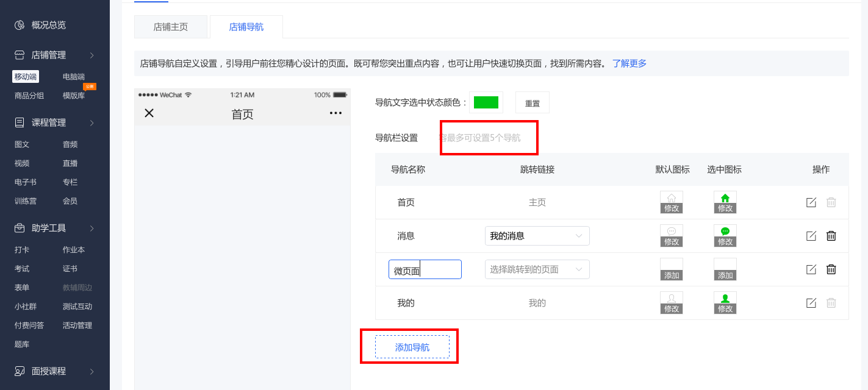Open 了解更多 link
The height and width of the screenshot is (390, 868).
629,63
